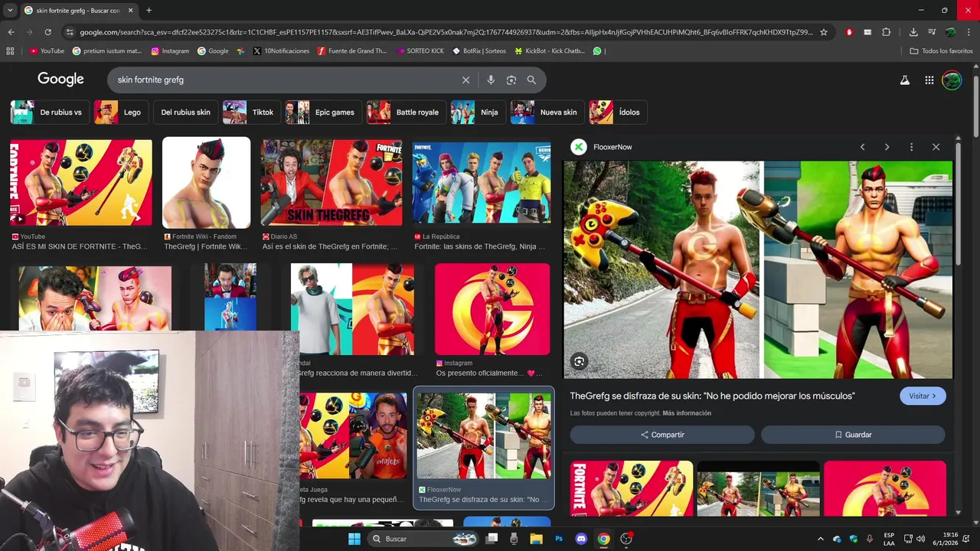Click the browser address bar URL

tap(446, 32)
